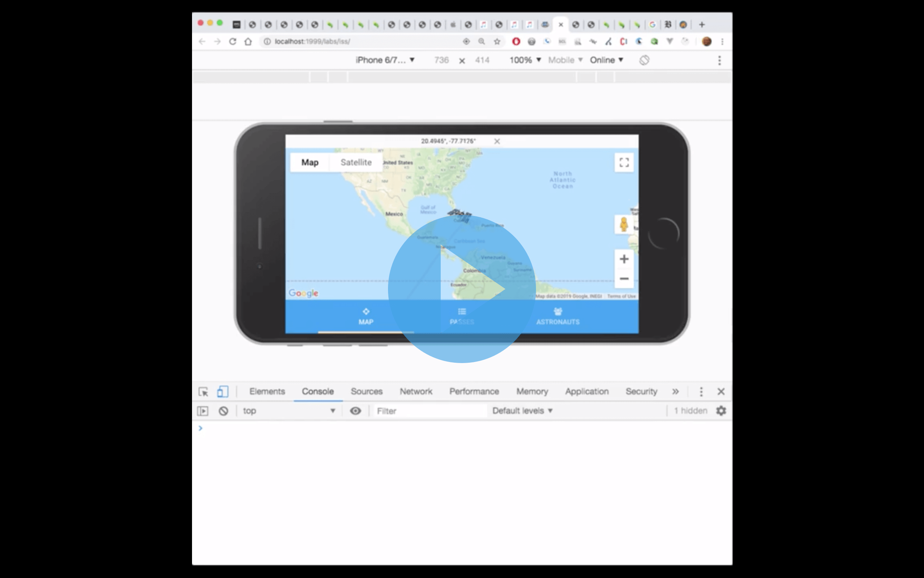Switch to Elements tab
Viewport: 924px width, 578px height.
coord(267,392)
